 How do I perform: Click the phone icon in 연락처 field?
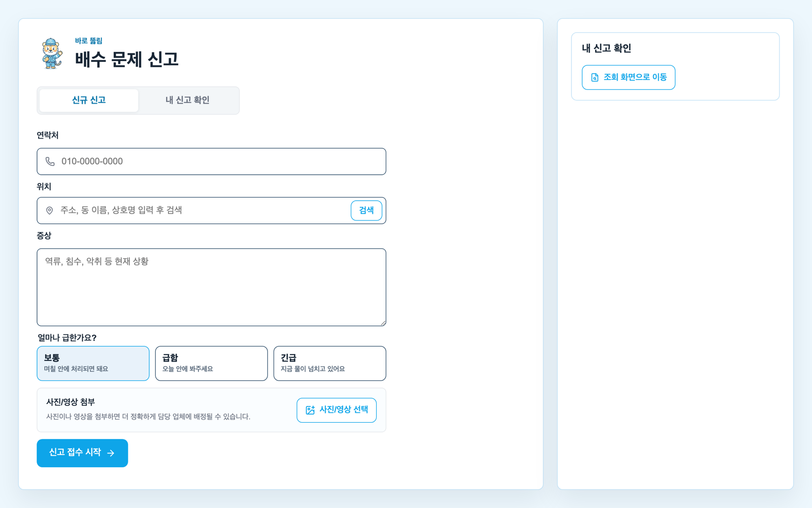50,162
